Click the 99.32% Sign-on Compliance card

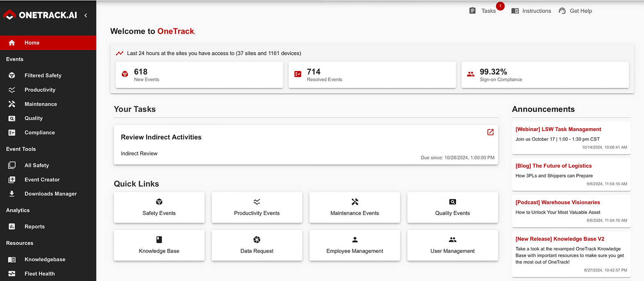coord(545,75)
